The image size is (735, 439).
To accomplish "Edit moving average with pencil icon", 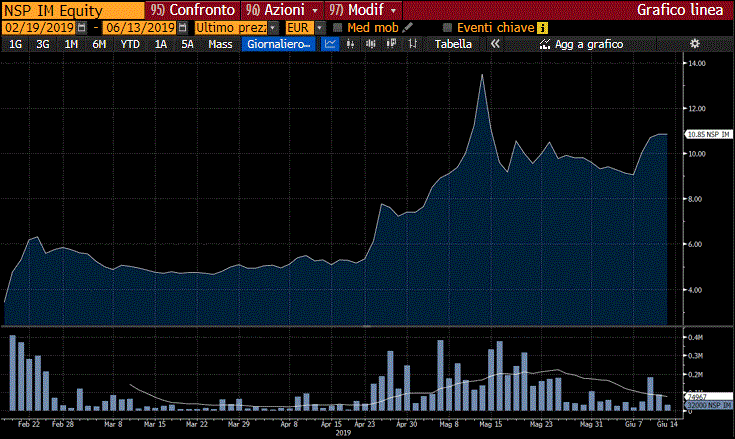I will 407,28.
